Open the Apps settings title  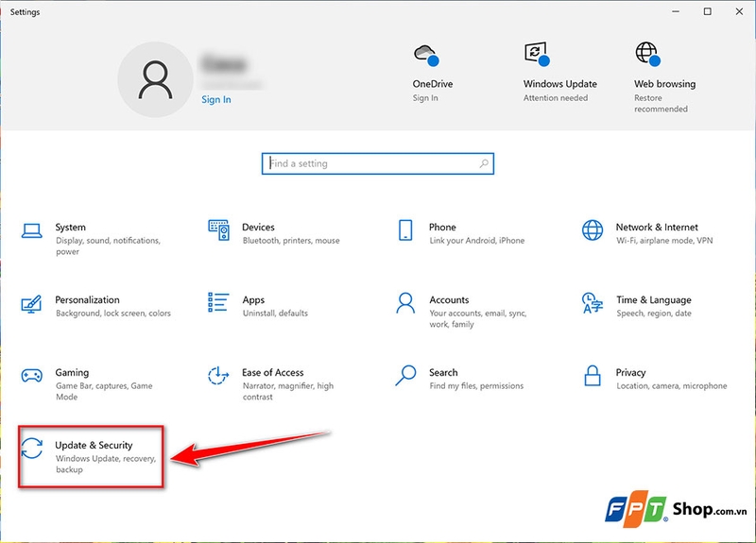pyautogui.click(x=253, y=300)
